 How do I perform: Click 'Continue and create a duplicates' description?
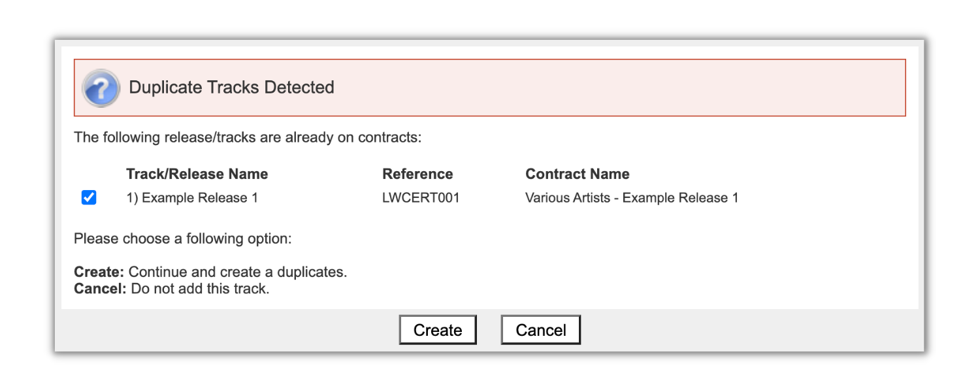238,272
